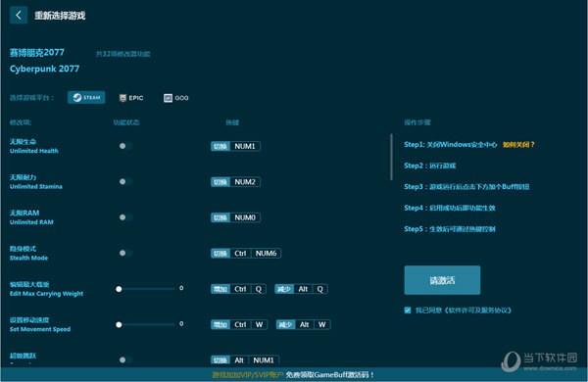Click the movement speed value 0
The height and width of the screenshot is (382, 588).
tap(181, 324)
